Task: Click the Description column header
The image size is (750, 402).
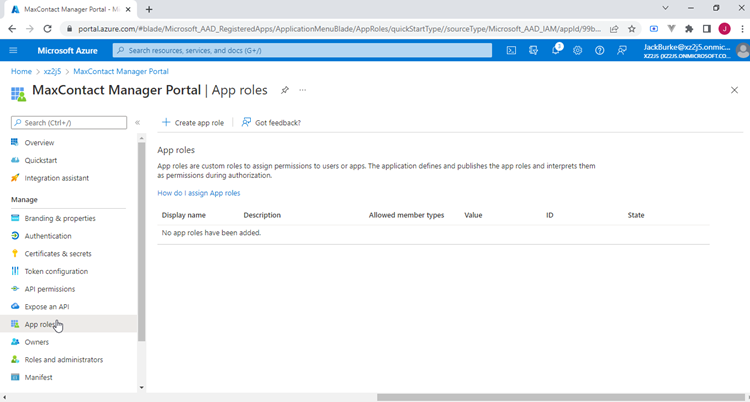Action: (x=262, y=215)
